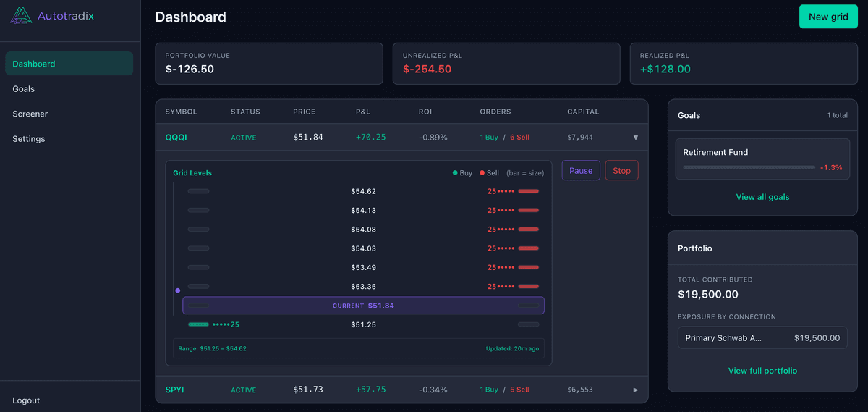This screenshot has height=412, width=868.
Task: Click Logout in the sidebar
Action: click(26, 400)
